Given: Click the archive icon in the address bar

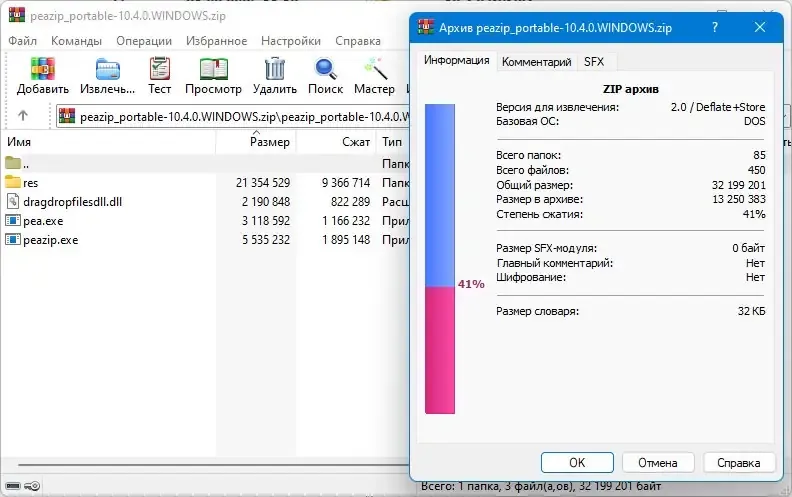Looking at the screenshot, I should pyautogui.click(x=67, y=116).
